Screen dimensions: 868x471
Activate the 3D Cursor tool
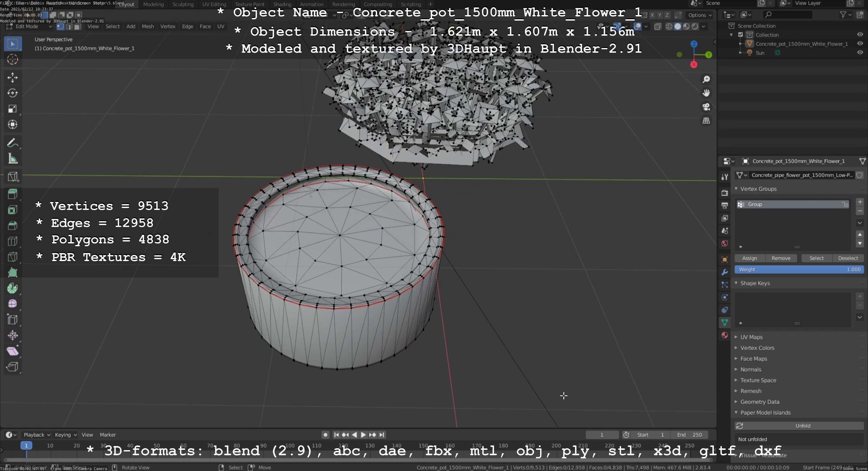click(x=12, y=60)
